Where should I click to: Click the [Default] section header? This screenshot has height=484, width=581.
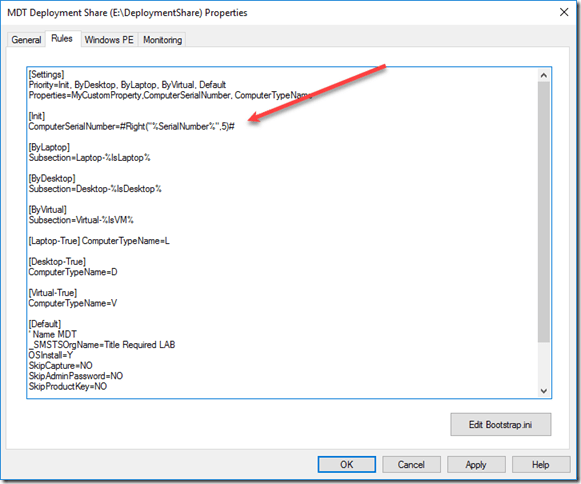[45, 324]
